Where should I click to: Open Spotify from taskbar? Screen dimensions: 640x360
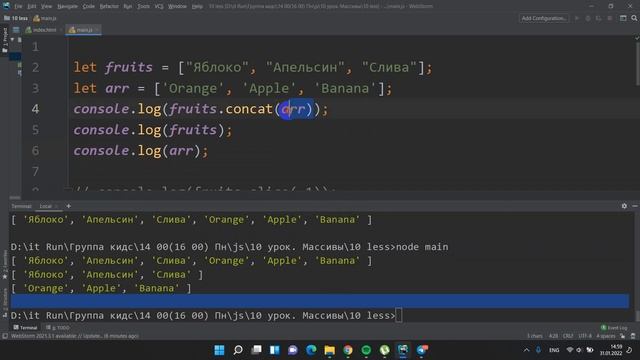pyautogui.click(x=366, y=350)
